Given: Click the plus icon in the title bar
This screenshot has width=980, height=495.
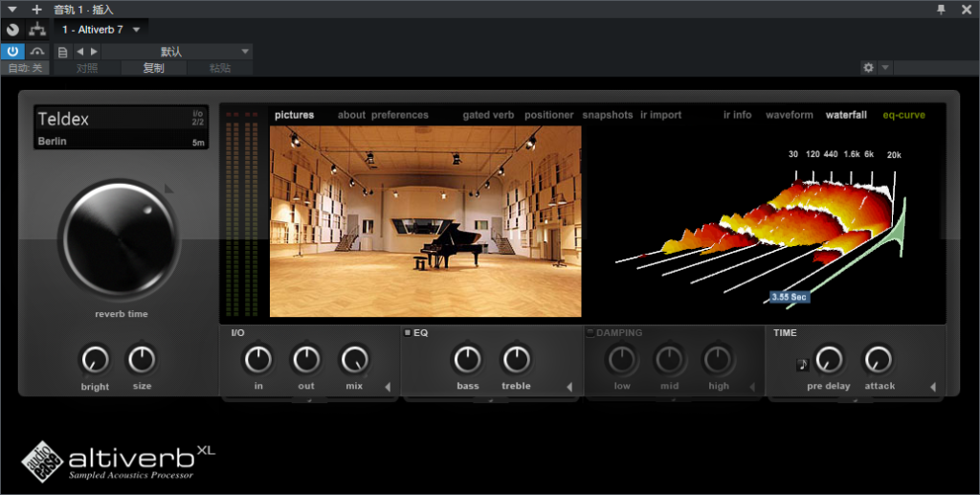Looking at the screenshot, I should tap(37, 10).
